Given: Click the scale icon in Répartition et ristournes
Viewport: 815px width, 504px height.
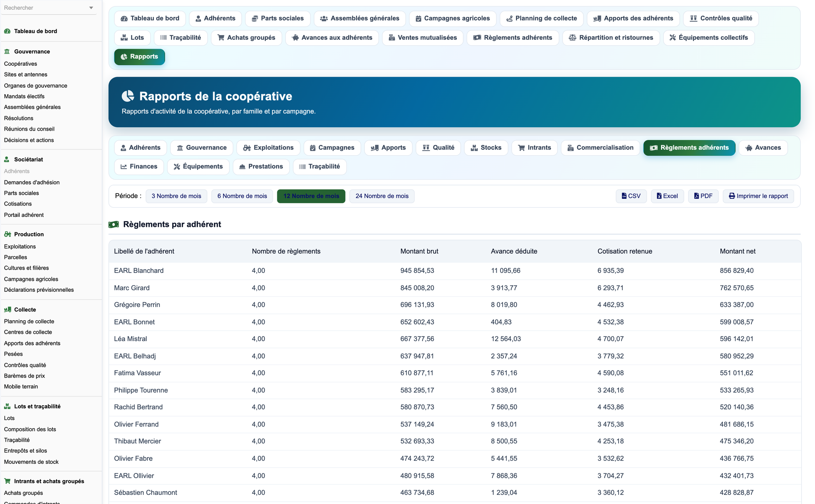Looking at the screenshot, I should (x=573, y=38).
